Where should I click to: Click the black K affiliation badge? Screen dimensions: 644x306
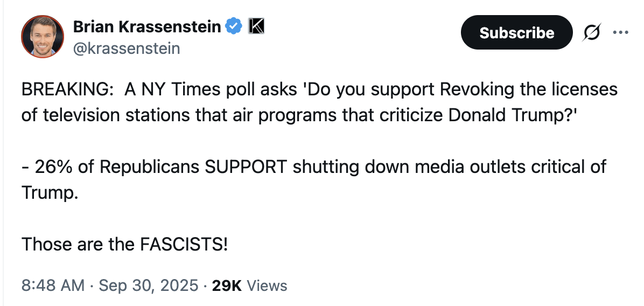(255, 26)
